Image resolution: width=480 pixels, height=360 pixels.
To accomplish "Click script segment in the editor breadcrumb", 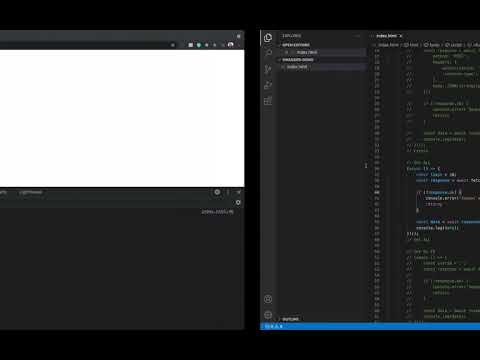I will click(454, 45).
